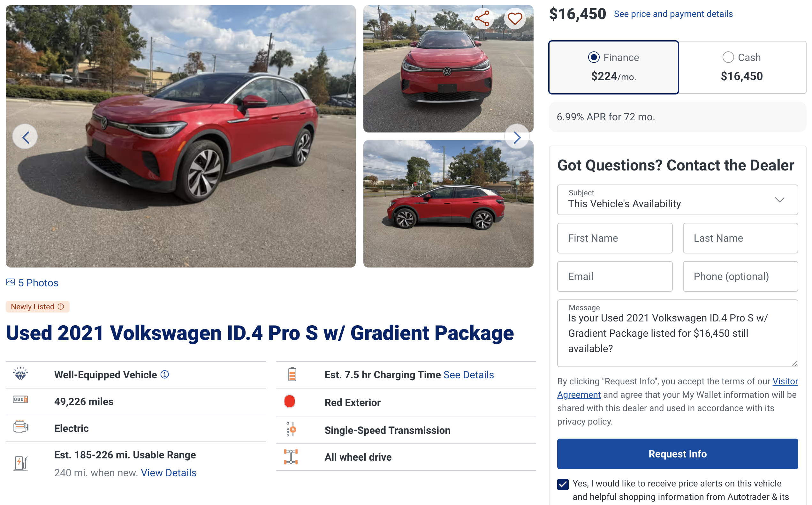Save the vehicle with the heart icon
The width and height of the screenshot is (812, 505).
[514, 19]
